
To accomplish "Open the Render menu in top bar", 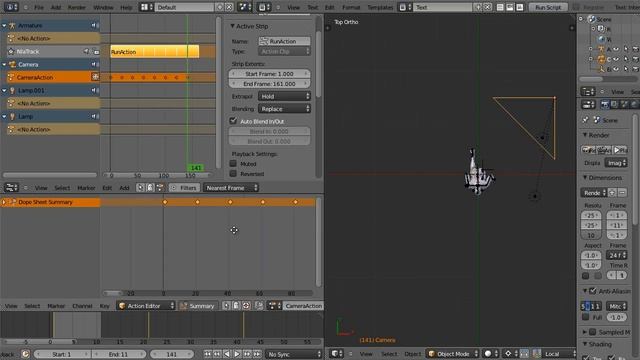I will [x=77, y=7].
